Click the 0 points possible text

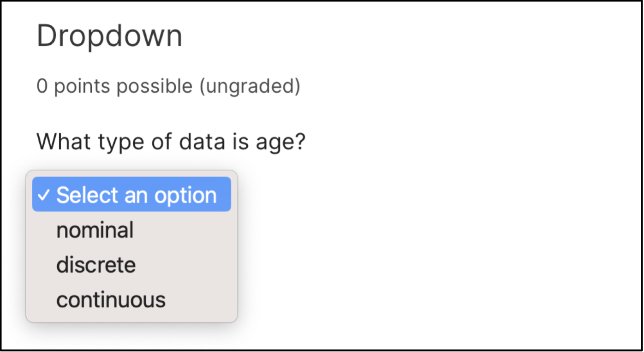(114, 86)
